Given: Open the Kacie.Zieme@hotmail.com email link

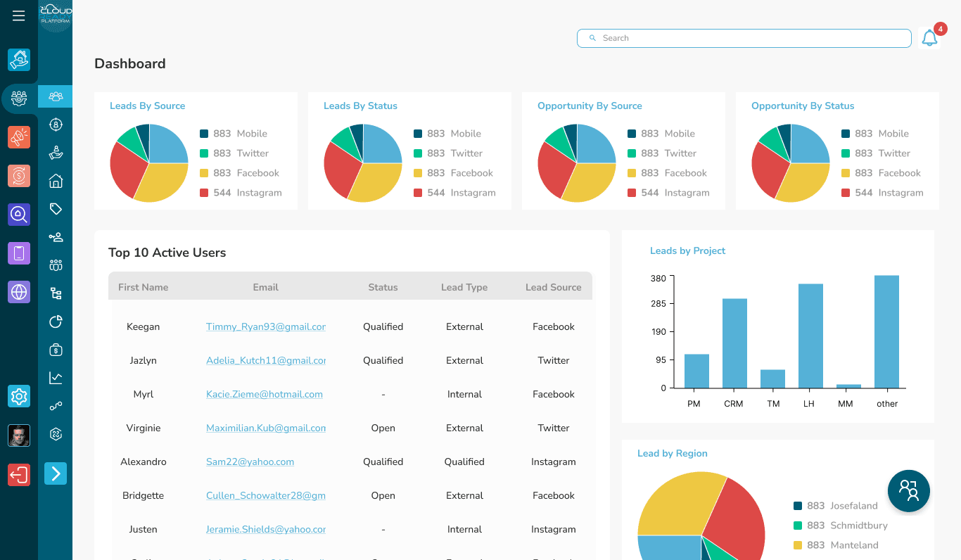Looking at the screenshot, I should [264, 394].
